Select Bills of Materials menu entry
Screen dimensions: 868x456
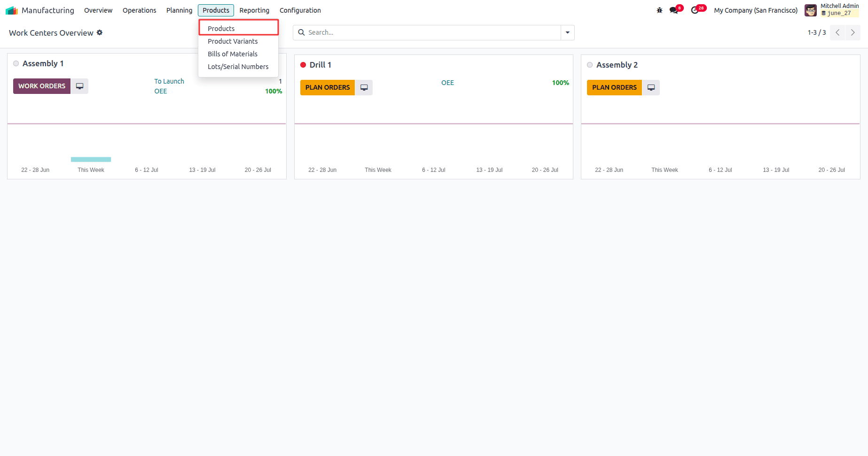(239, 54)
